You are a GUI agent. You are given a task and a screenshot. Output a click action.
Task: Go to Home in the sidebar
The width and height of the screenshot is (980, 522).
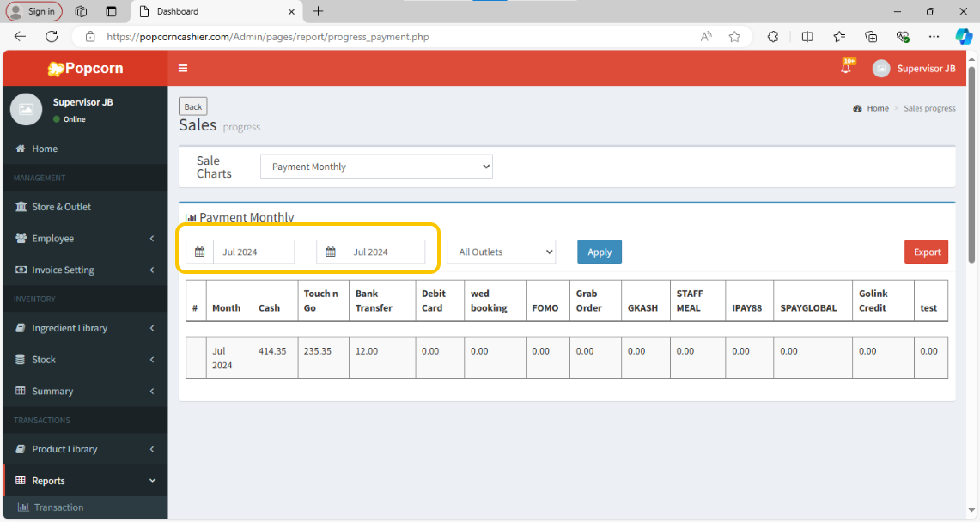[x=85, y=149]
